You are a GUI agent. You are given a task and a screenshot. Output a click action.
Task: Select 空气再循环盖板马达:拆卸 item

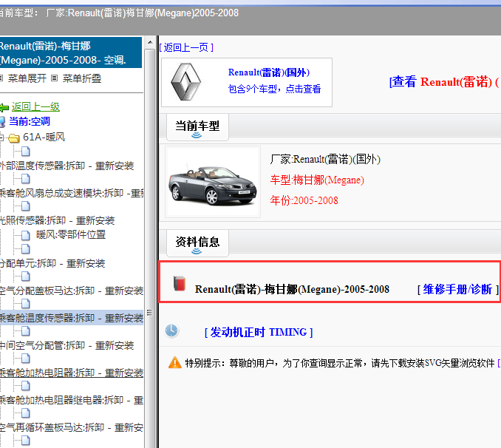point(72,427)
